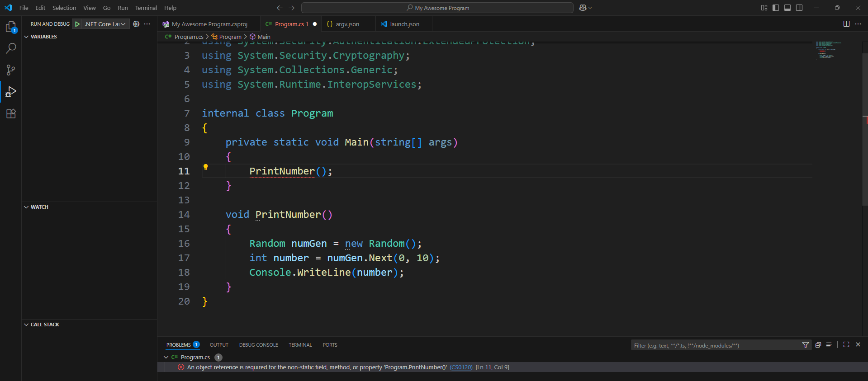
Task: Open the Search view in activity bar
Action: coord(11,48)
